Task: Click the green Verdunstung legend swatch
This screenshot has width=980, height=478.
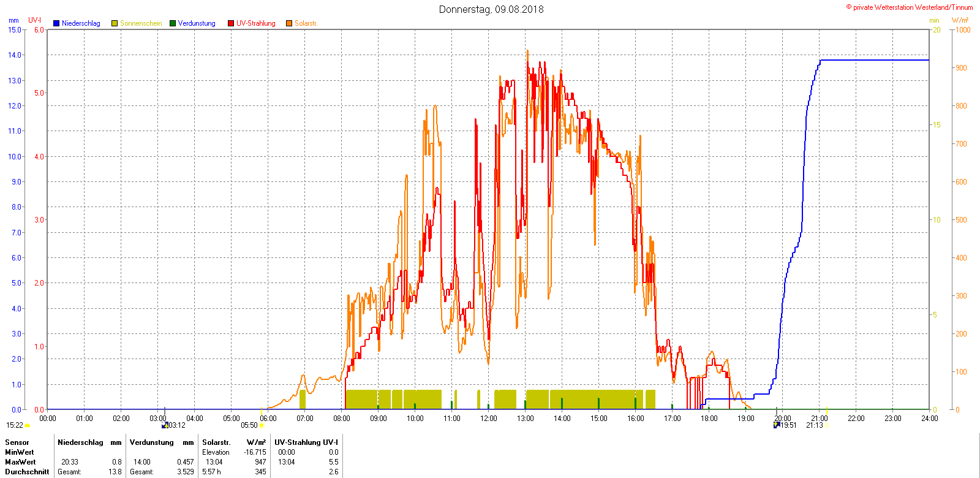Action: click(173, 23)
